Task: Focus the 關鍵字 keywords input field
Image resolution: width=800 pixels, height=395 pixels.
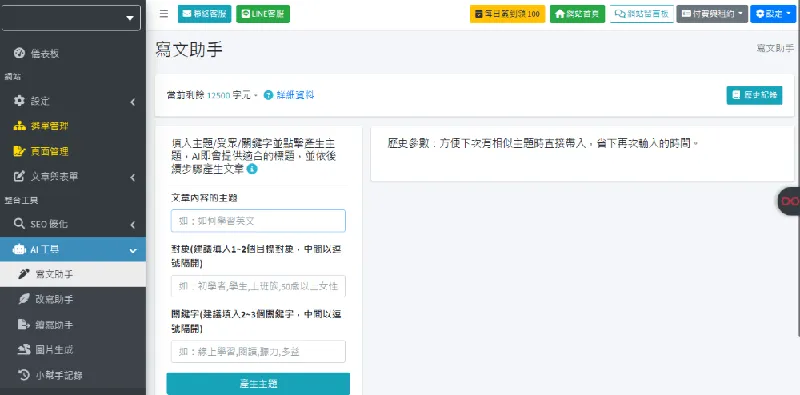Action: [258, 352]
